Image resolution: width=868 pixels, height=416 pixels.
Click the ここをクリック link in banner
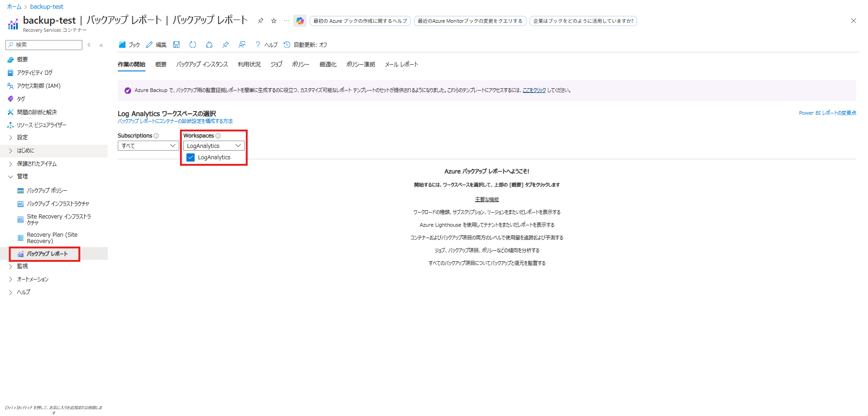pos(534,91)
